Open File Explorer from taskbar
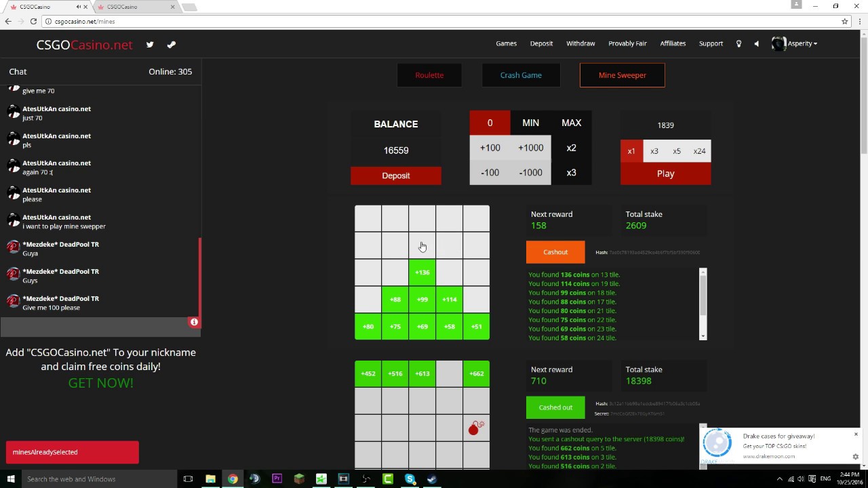Screen dimensions: 868x488 [210, 479]
